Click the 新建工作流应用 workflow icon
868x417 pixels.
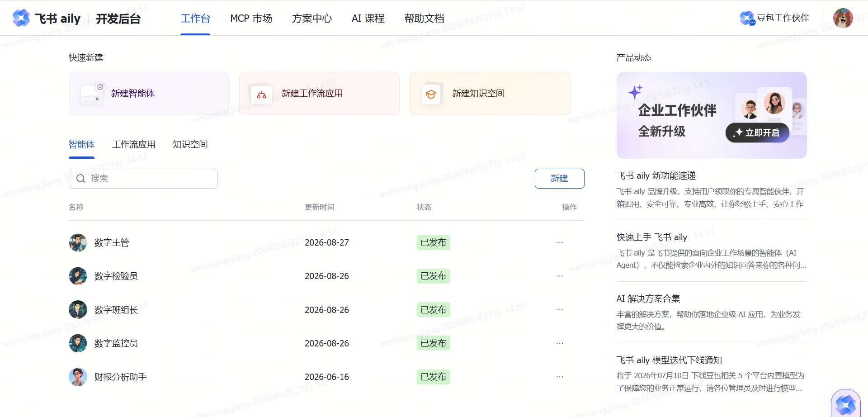261,95
